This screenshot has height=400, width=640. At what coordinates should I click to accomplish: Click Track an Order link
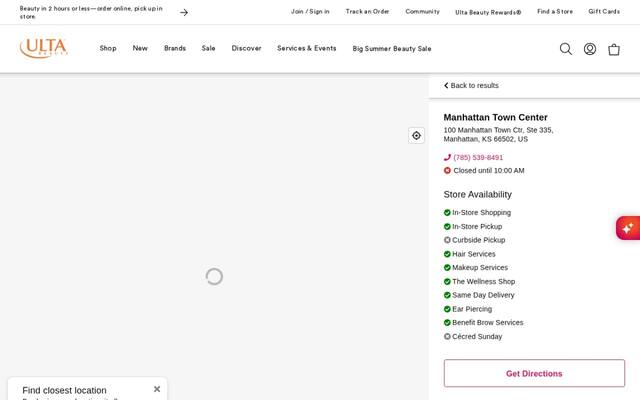pos(367,11)
